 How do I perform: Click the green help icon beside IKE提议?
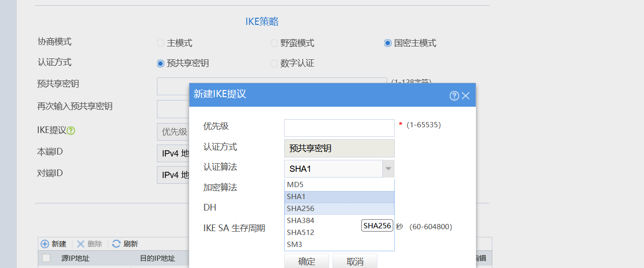click(x=71, y=131)
